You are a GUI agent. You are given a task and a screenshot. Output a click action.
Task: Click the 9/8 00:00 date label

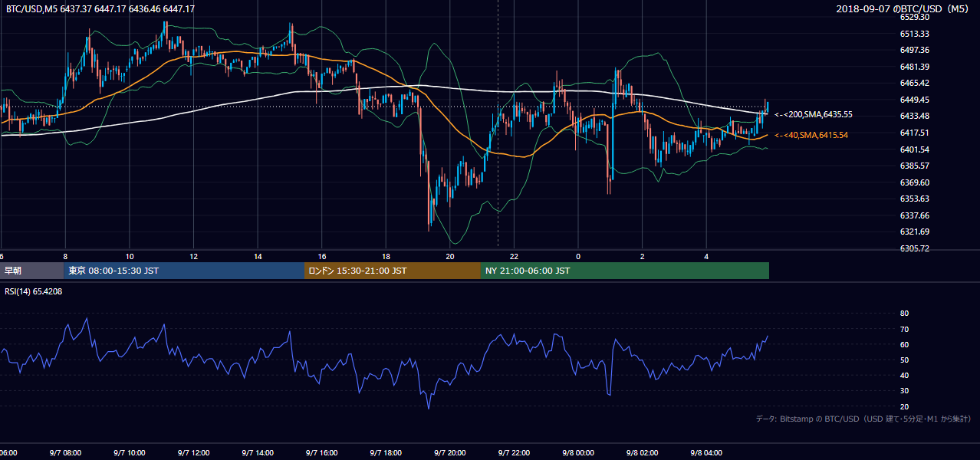(x=578, y=453)
